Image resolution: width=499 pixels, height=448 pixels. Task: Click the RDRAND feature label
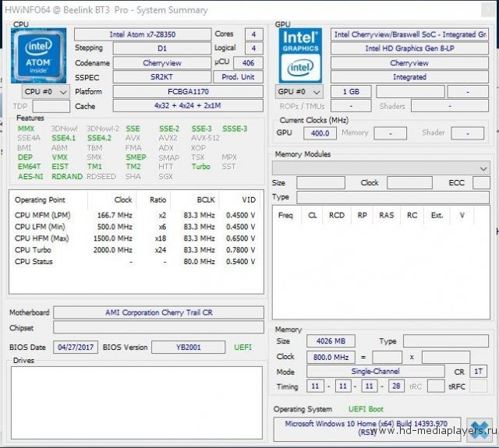(x=67, y=176)
